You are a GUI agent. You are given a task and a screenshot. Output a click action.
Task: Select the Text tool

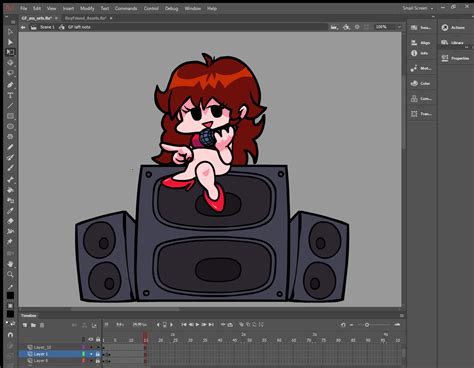click(10, 95)
